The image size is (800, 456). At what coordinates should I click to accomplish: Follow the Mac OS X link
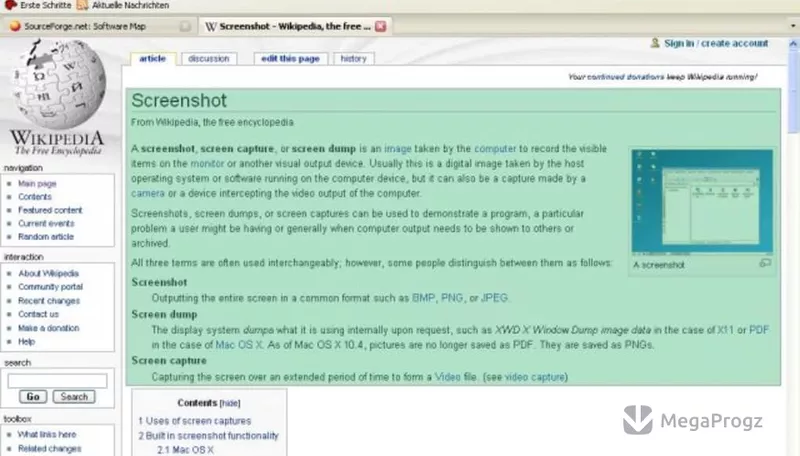239,345
